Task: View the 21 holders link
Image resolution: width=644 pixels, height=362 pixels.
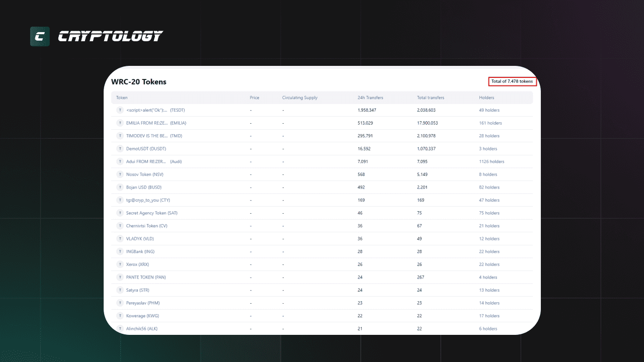Action: click(x=490, y=226)
